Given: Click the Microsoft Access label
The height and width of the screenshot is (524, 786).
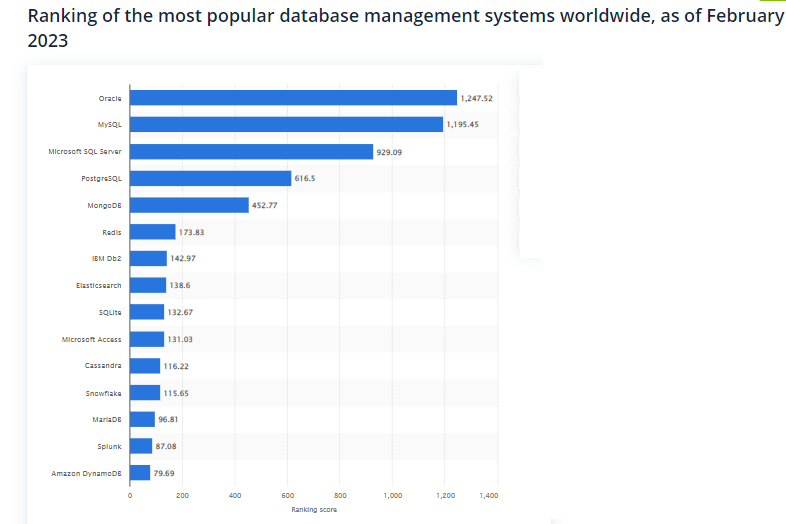Looking at the screenshot, I should (91, 339).
